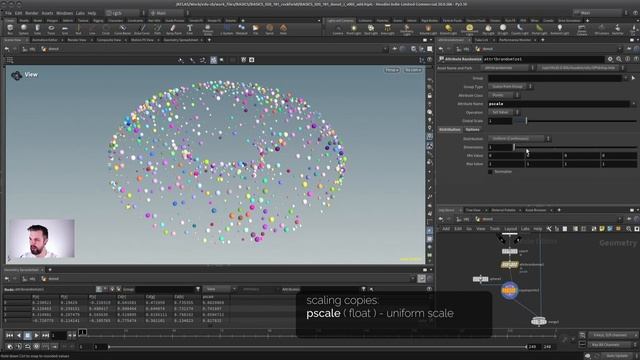Select the Draw Curve shelf tool
The width and height of the screenshot is (640, 360).
pos(142,29)
